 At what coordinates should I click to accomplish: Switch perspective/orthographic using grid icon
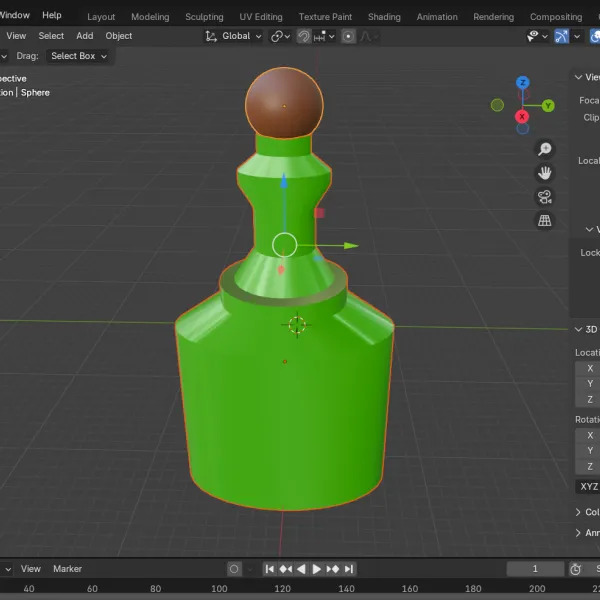click(x=545, y=220)
